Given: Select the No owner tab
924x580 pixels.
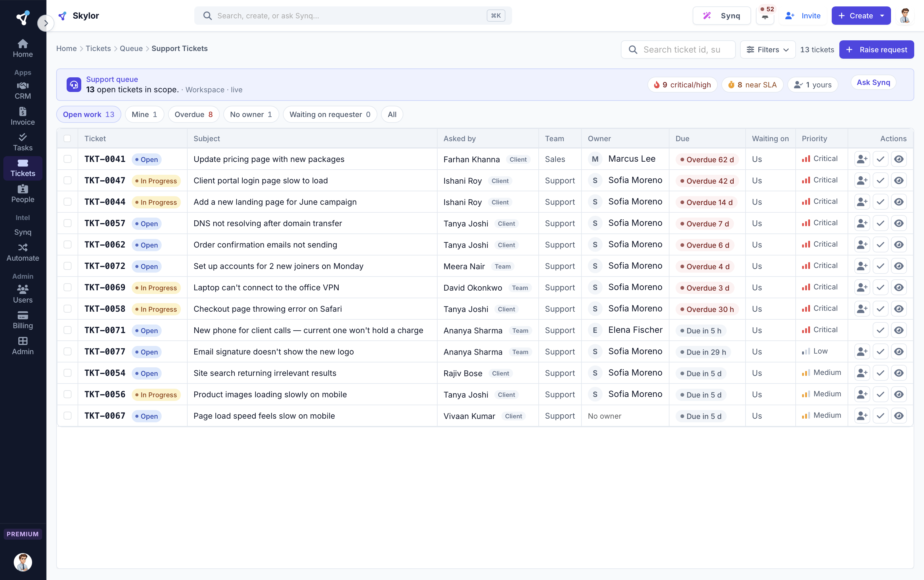Looking at the screenshot, I should pos(251,114).
